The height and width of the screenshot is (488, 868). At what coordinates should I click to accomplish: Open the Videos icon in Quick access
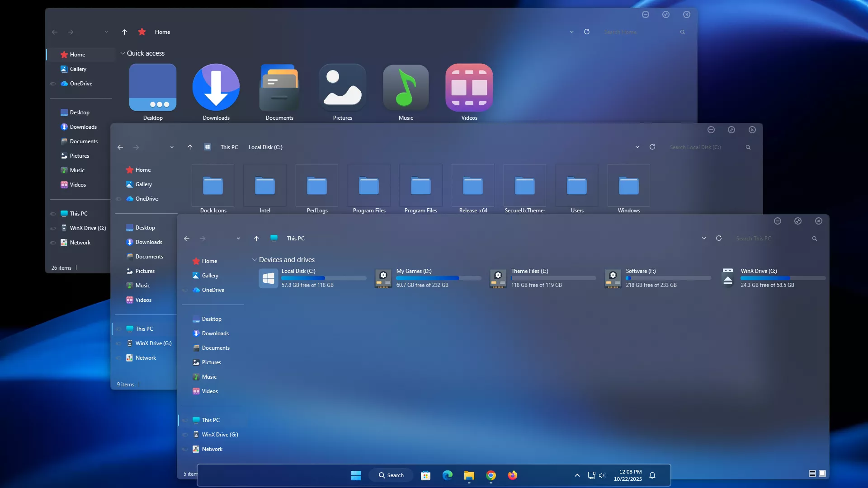click(x=469, y=88)
